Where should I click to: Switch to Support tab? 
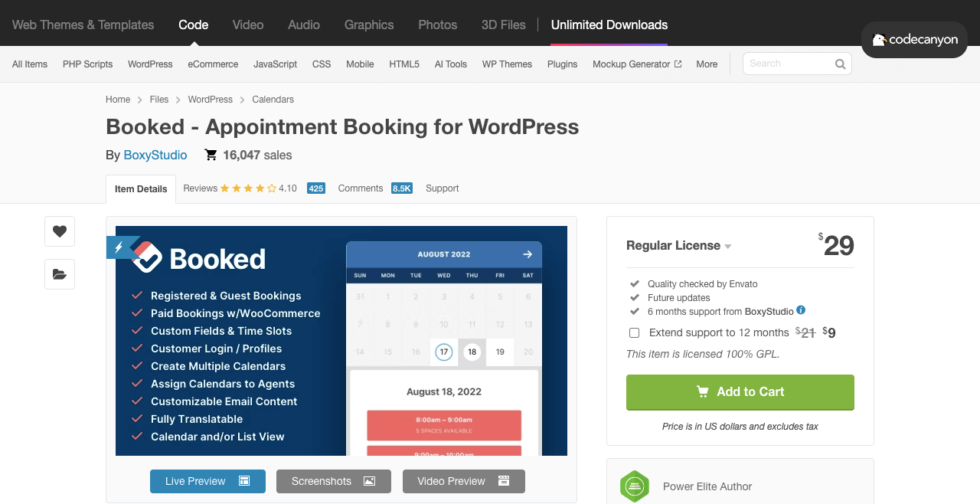(x=443, y=188)
